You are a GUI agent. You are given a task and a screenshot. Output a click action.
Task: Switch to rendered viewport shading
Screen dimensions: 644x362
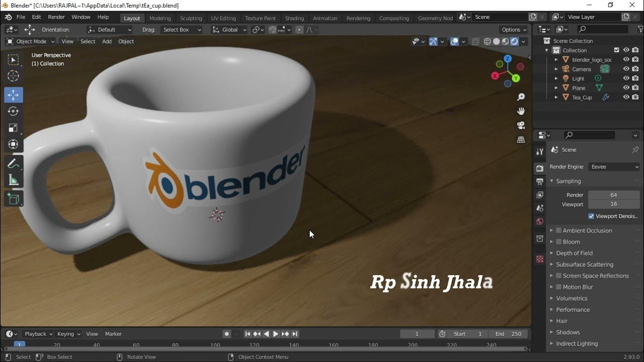(514, 42)
